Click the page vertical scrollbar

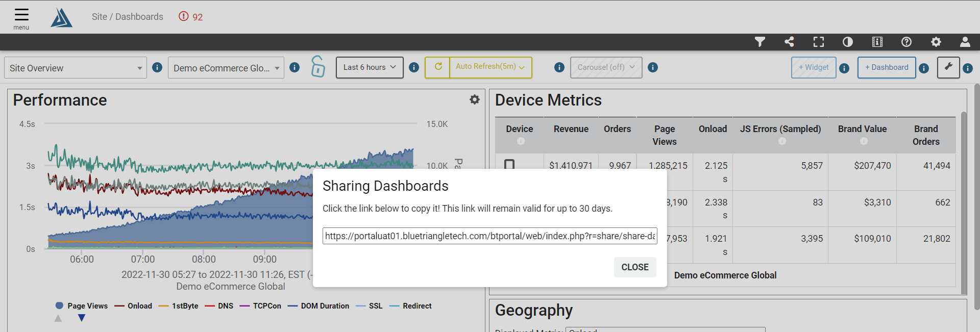click(977, 196)
